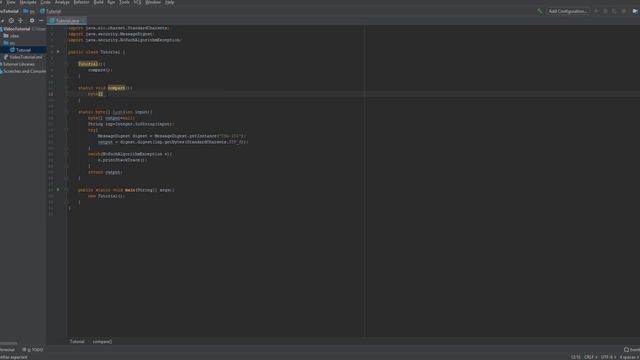The image size is (640, 360).
Task: Open the Help menu
Action: (170, 2)
